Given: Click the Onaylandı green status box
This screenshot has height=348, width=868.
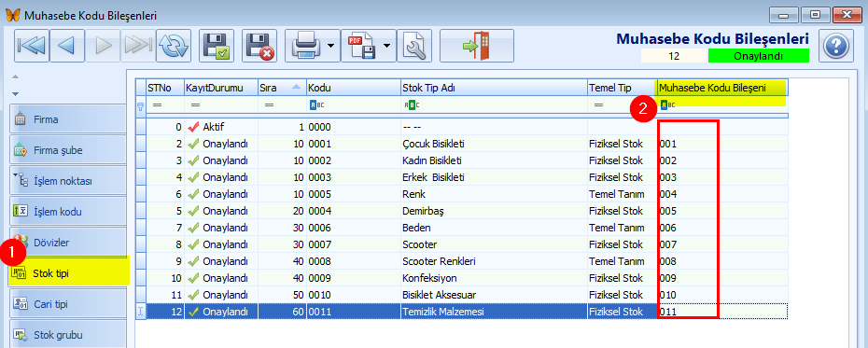Looking at the screenshot, I should click(759, 55).
